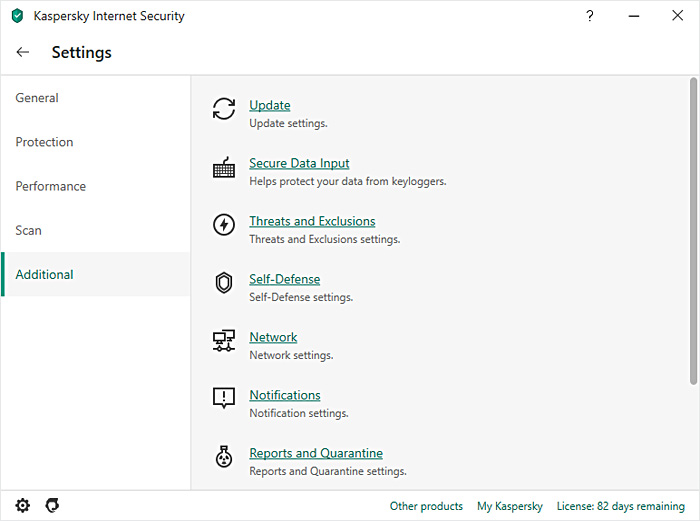Switch to the General settings tab
The width and height of the screenshot is (700, 521).
click(x=37, y=98)
